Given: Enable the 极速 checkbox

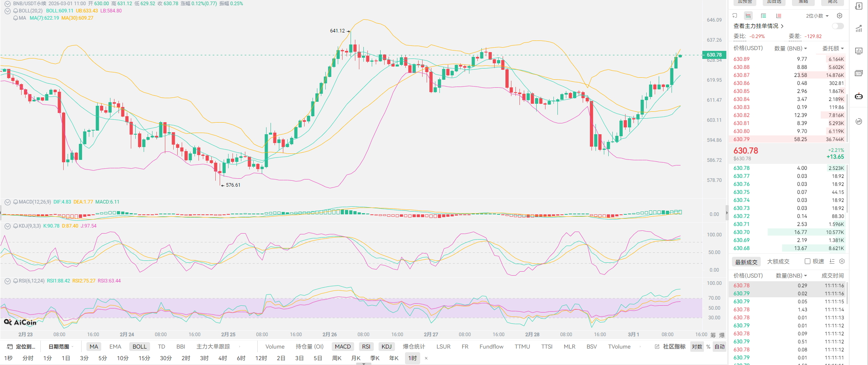Looking at the screenshot, I should [808, 261].
